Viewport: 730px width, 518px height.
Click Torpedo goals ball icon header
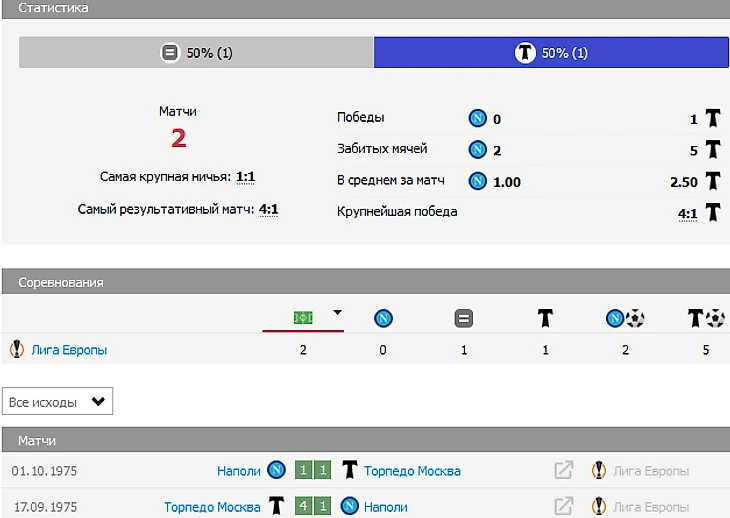coord(706,318)
